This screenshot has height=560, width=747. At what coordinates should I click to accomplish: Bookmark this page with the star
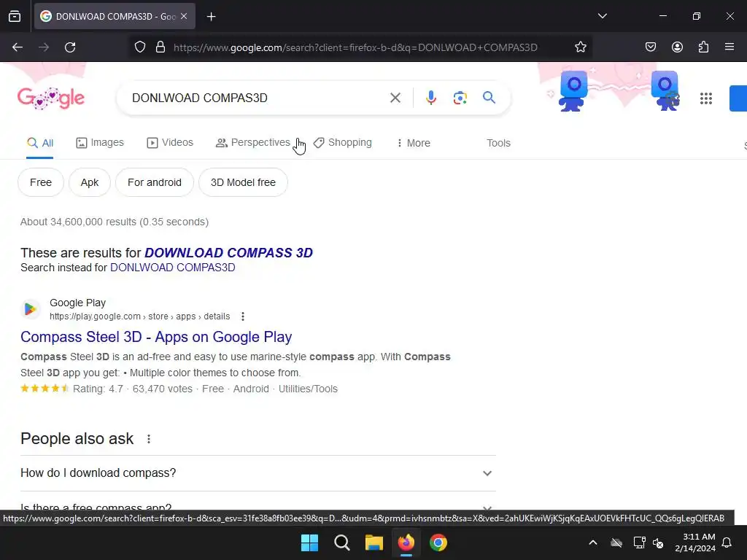[580, 47]
